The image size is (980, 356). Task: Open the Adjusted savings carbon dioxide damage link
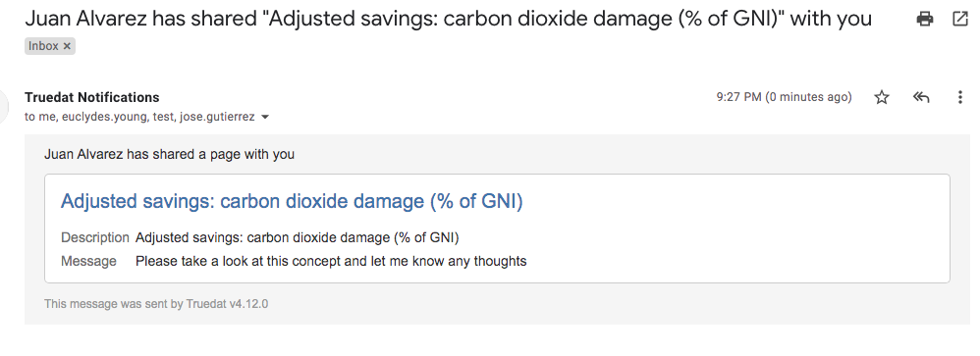pos(292,202)
